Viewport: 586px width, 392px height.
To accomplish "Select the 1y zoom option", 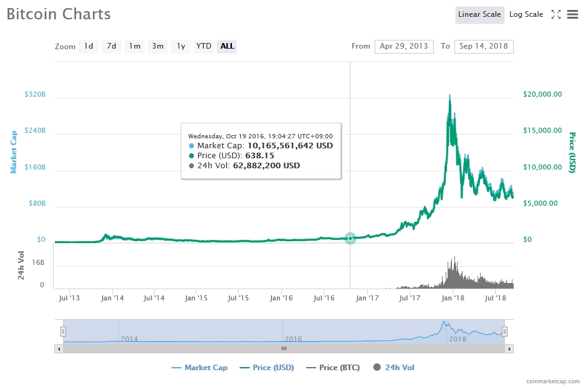I will click(181, 46).
